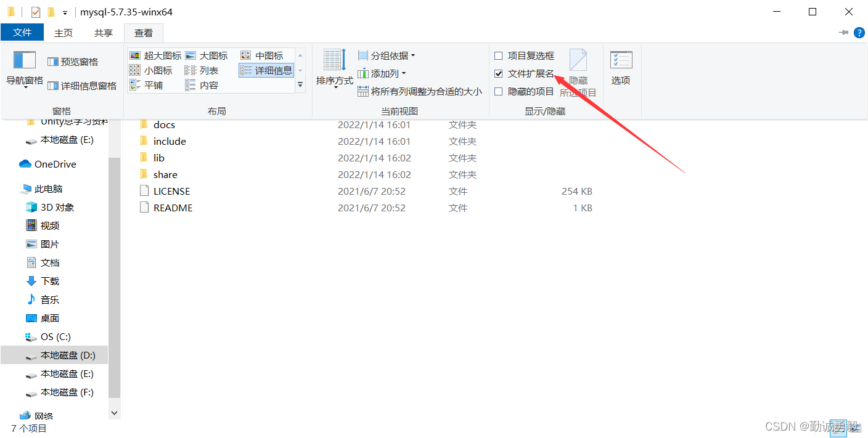
Task: Click Hide selected items (隐藏所选项目)
Action: pos(578,73)
